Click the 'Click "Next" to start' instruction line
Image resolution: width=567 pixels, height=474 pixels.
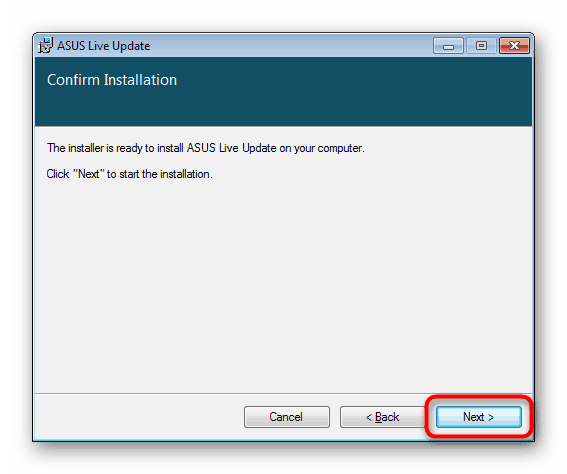129,174
